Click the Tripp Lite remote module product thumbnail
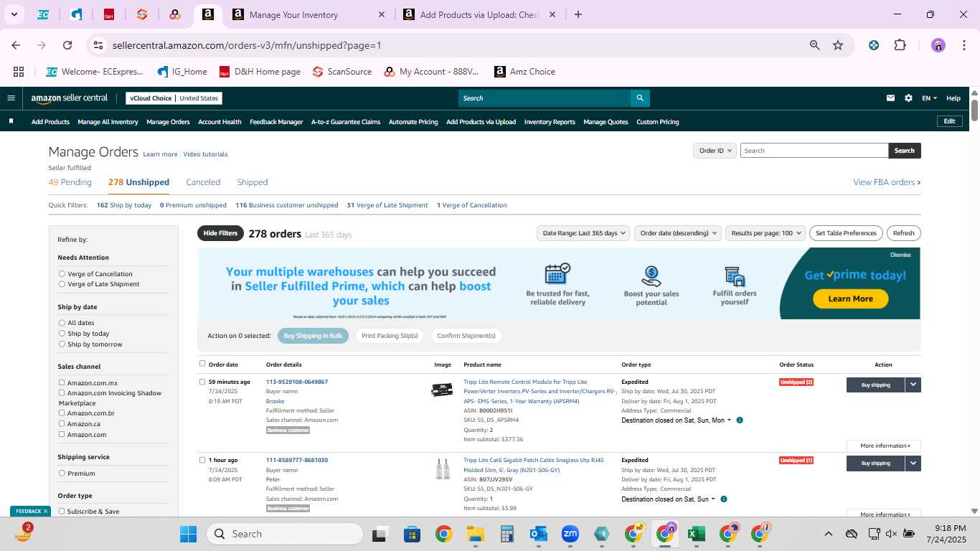Viewport: 980px width, 551px height. pos(442,390)
